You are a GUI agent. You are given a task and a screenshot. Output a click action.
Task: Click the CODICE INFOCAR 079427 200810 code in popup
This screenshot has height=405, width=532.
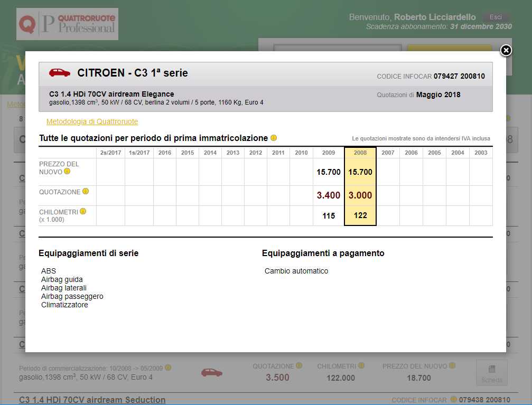coord(459,77)
